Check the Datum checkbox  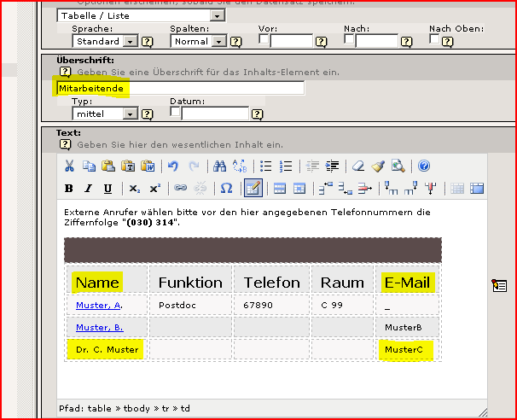(175, 112)
